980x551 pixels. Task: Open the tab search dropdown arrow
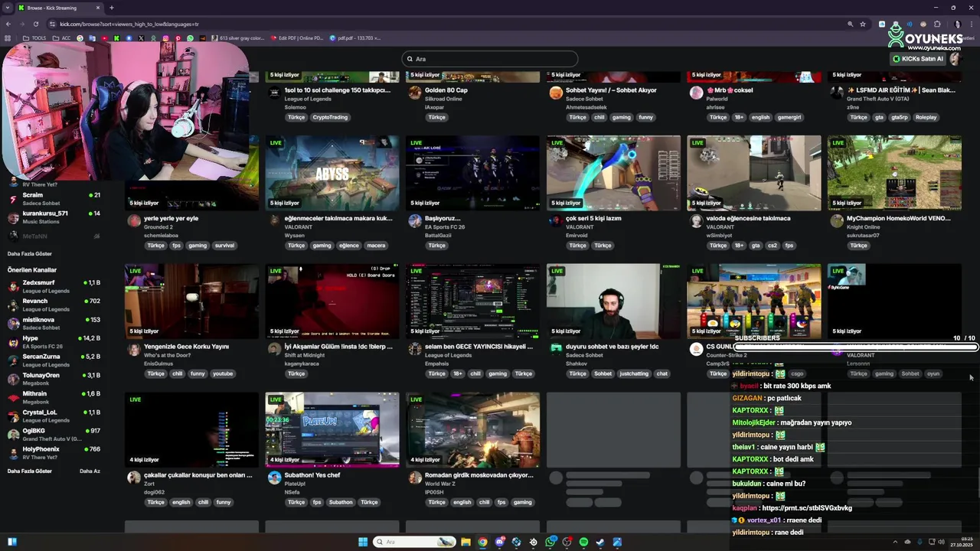8,8
